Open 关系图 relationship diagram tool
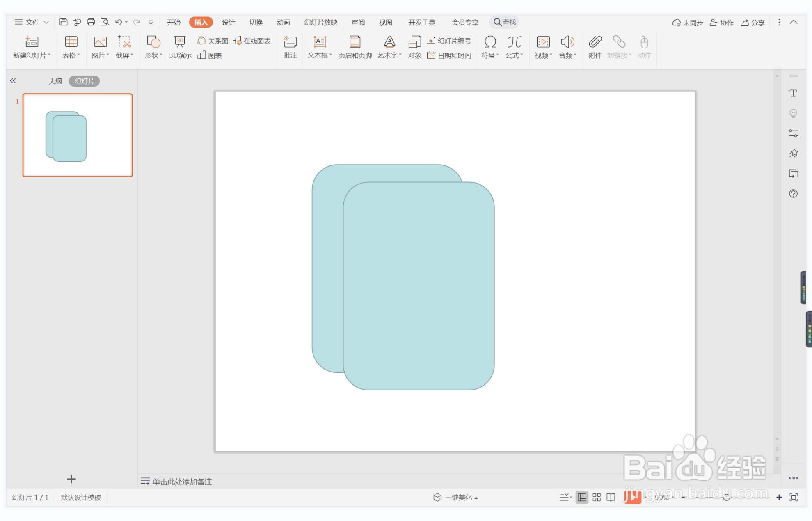 coord(213,41)
